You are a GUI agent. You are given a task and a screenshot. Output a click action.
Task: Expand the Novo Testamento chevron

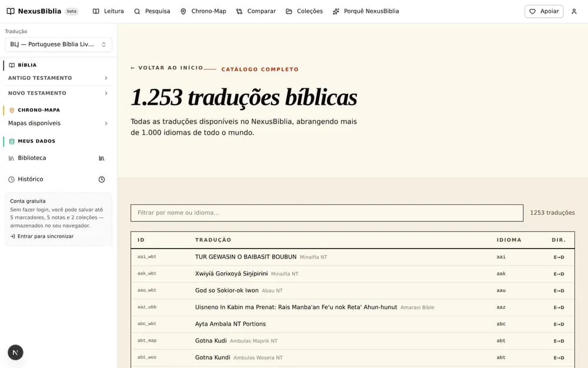tap(106, 93)
